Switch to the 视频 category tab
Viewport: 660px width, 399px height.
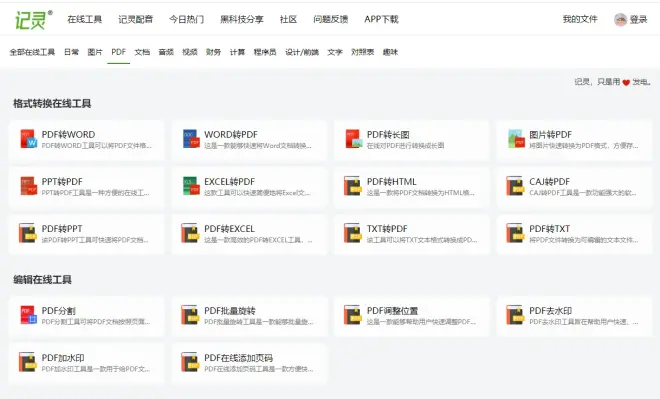click(190, 52)
